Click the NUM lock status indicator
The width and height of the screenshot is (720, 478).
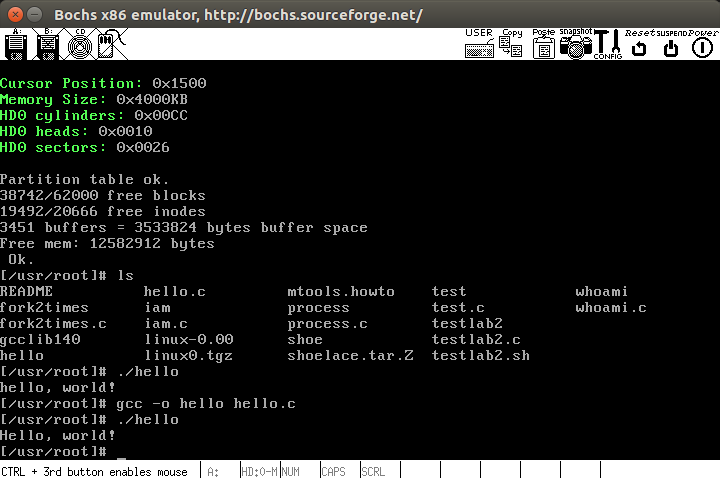[x=291, y=470]
